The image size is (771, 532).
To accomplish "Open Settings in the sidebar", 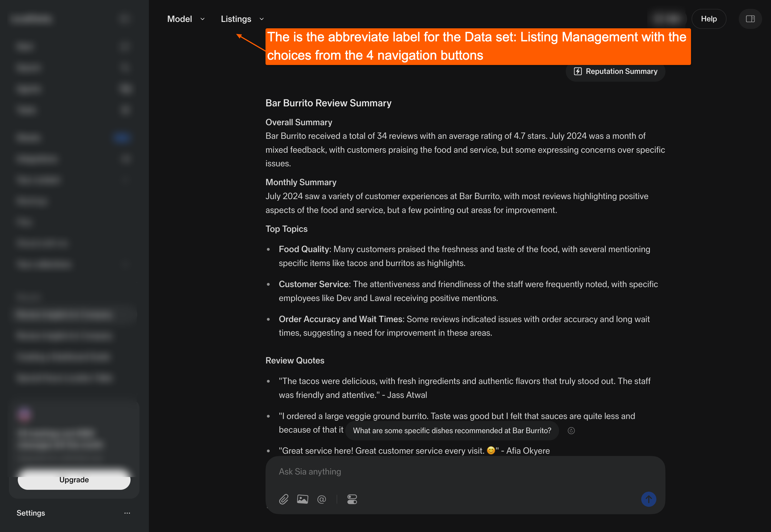I will [x=31, y=513].
